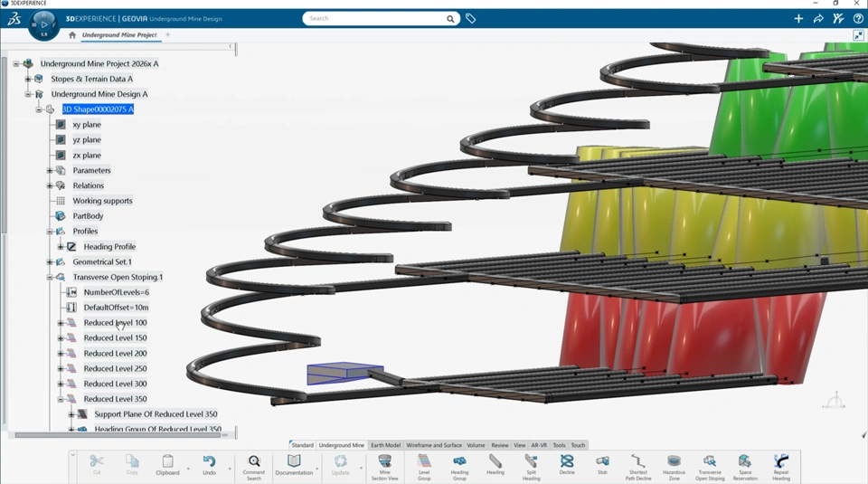
Task: Click the Undo icon
Action: (x=209, y=465)
